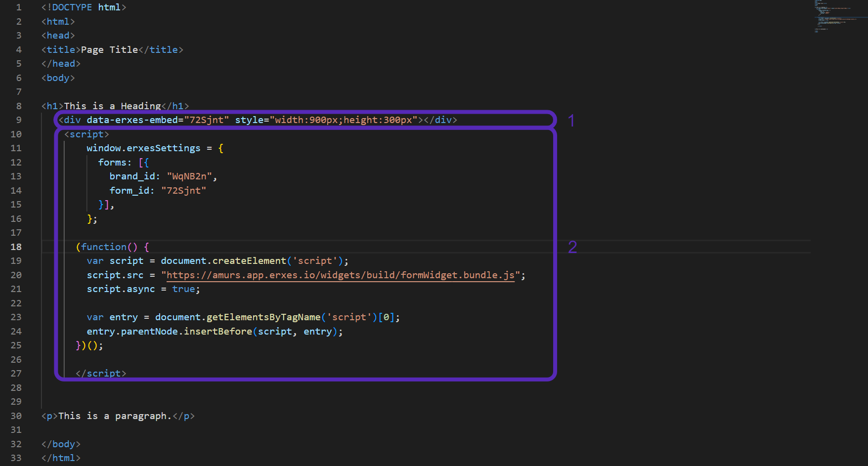
Task: Click the opening <head> tag on line 3
Action: [58, 36]
